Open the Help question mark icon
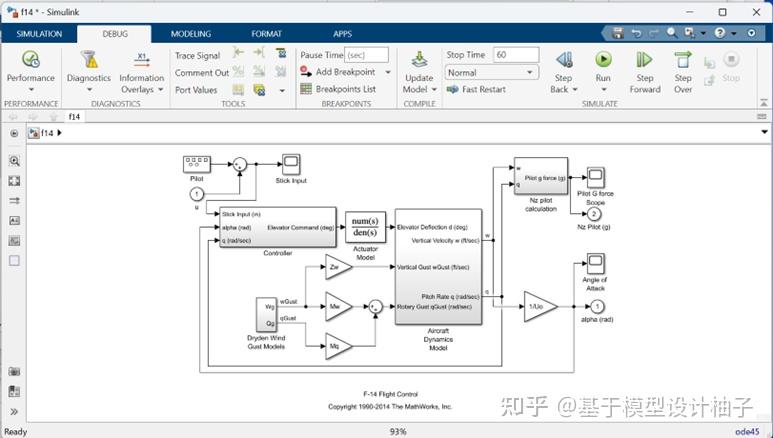773x438 pixels. [x=720, y=33]
